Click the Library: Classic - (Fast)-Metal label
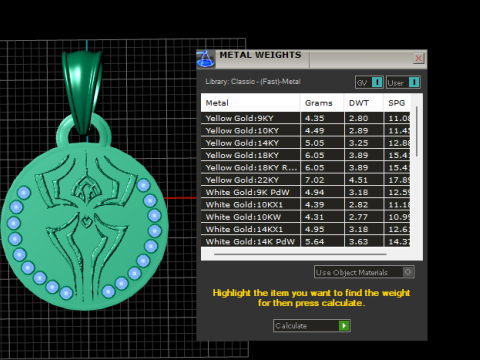 click(x=253, y=82)
